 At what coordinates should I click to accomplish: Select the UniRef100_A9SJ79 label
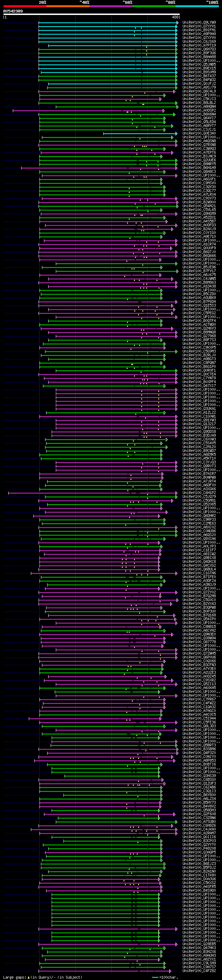pos(199,88)
